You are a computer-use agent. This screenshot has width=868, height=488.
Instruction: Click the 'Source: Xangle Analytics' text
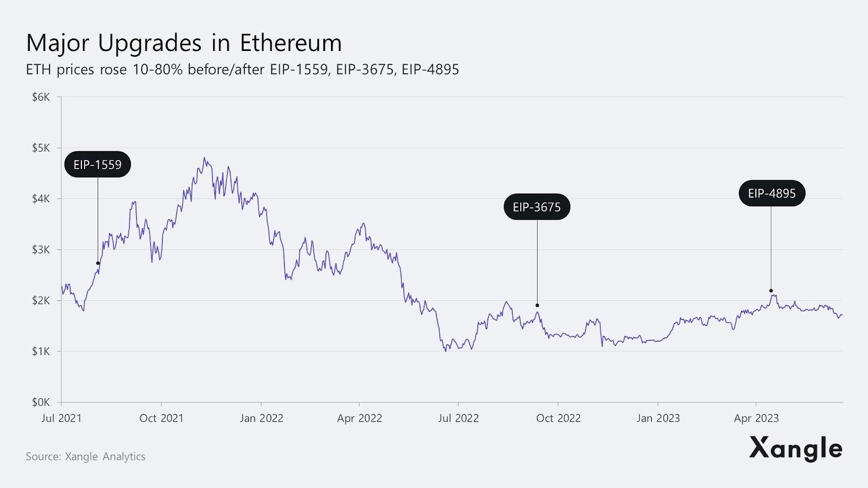pos(86,457)
